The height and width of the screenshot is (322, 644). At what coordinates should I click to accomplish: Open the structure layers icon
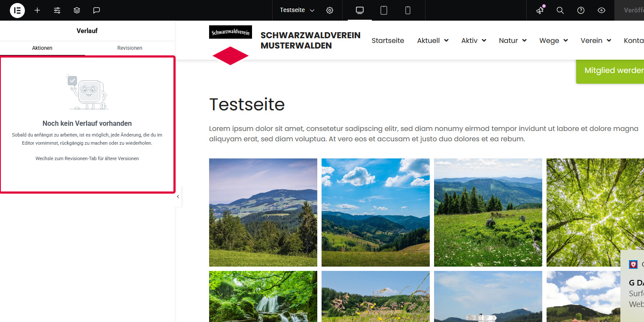click(77, 10)
